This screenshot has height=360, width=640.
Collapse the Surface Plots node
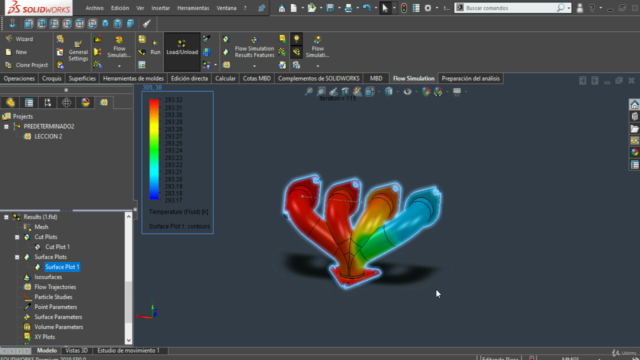[17, 257]
